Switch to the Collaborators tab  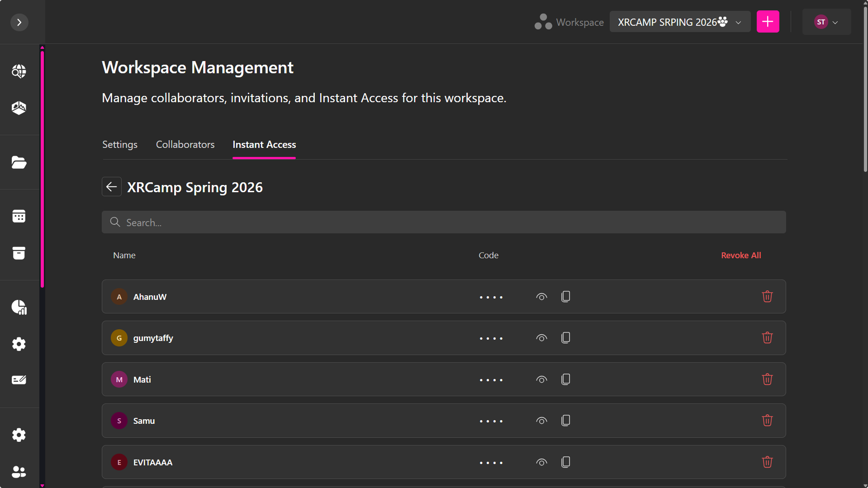pyautogui.click(x=185, y=145)
